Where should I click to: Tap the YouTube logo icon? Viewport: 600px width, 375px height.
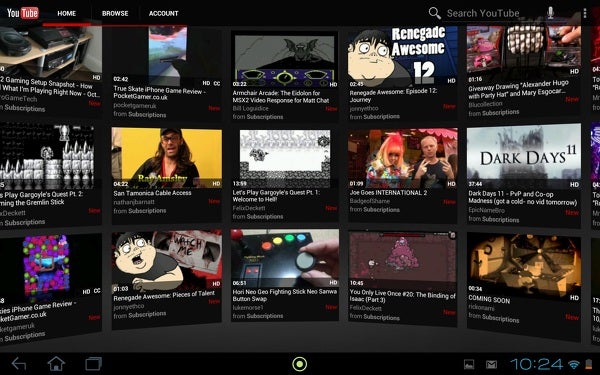click(x=23, y=13)
